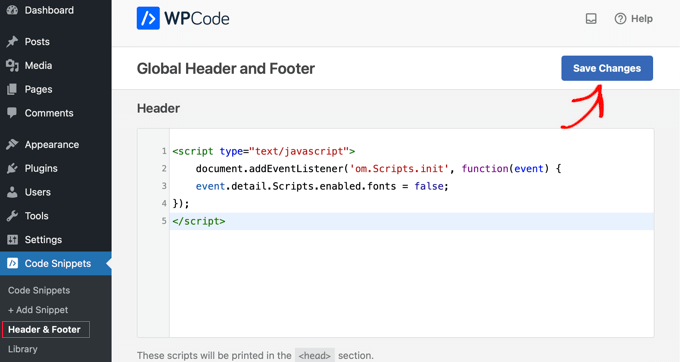Click the Appearance brush icon
680x362 pixels.
(12, 144)
